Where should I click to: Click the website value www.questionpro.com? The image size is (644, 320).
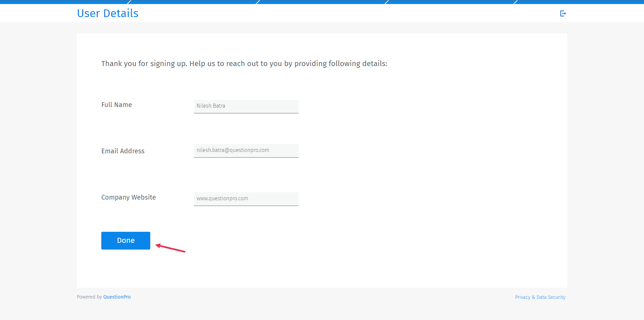pyautogui.click(x=222, y=198)
